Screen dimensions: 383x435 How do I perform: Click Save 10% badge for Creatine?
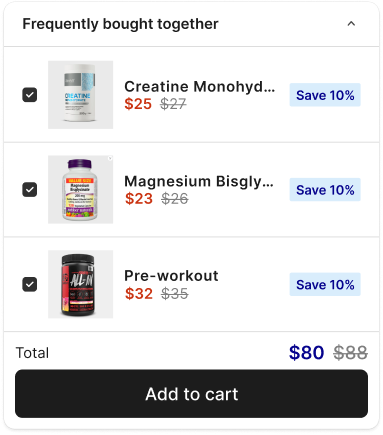(x=325, y=95)
